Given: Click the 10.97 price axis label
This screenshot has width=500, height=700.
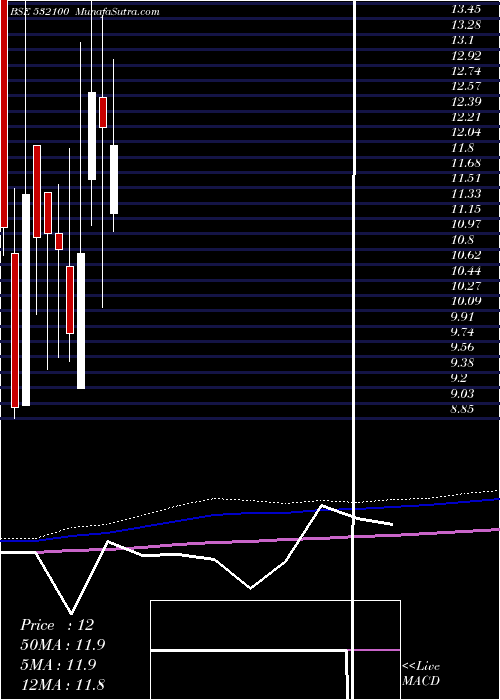Looking at the screenshot, I should coord(467,225).
